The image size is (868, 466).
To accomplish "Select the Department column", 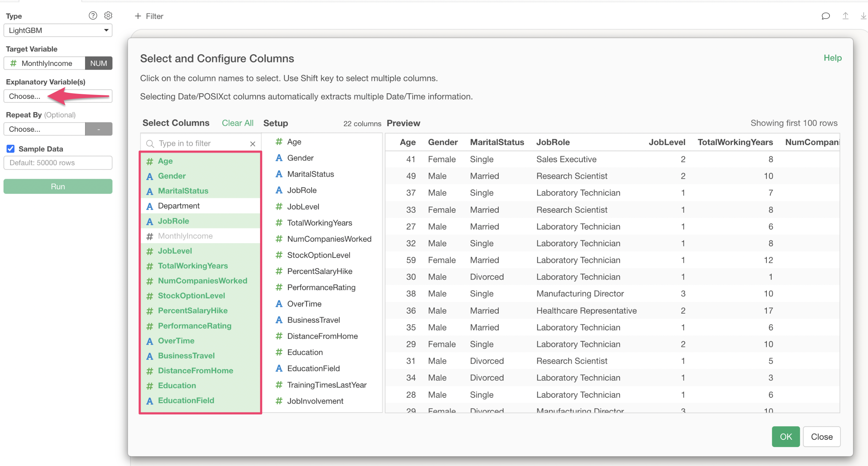I will (x=178, y=206).
